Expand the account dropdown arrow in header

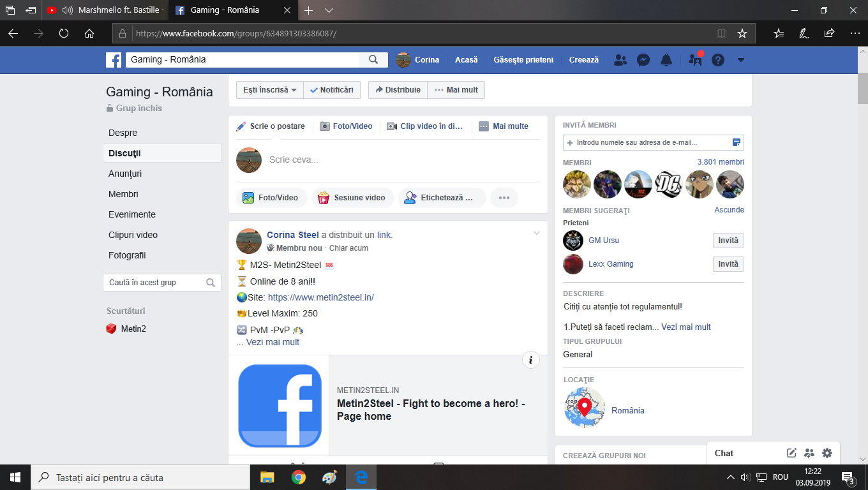(740, 60)
